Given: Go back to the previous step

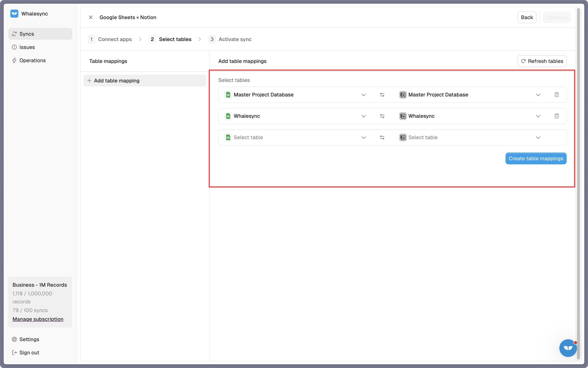Looking at the screenshot, I should 527,17.
